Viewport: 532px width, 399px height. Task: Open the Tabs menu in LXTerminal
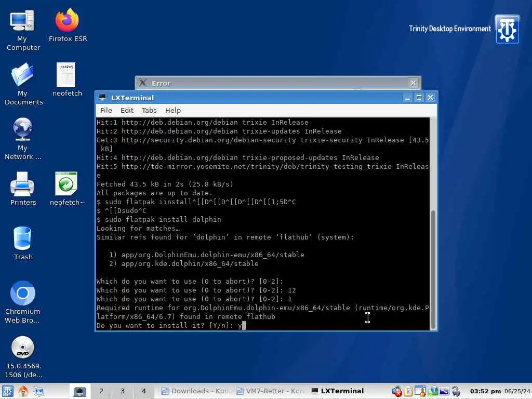[x=149, y=110]
